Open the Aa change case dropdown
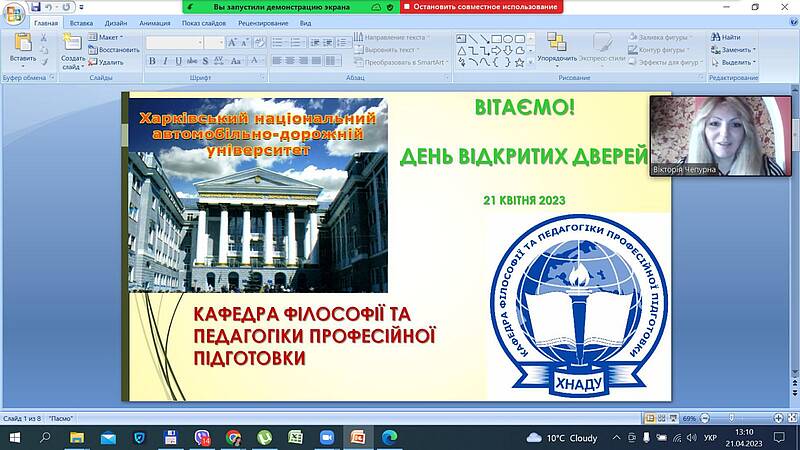Screen dimensions: 800x450 236,61
